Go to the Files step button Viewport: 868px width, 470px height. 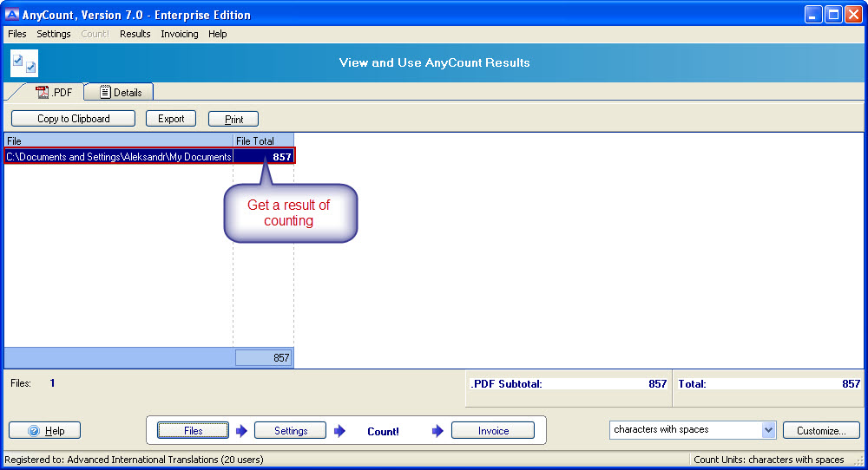194,431
